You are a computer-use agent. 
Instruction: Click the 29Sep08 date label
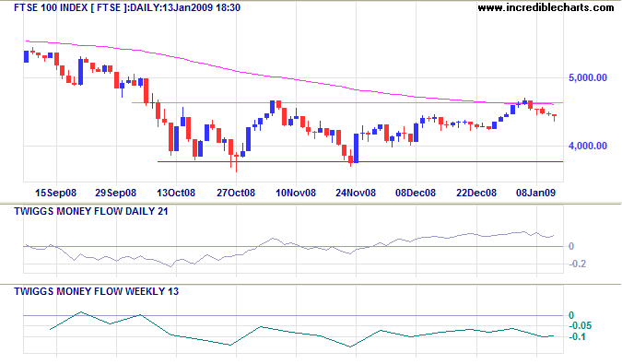[x=115, y=194]
